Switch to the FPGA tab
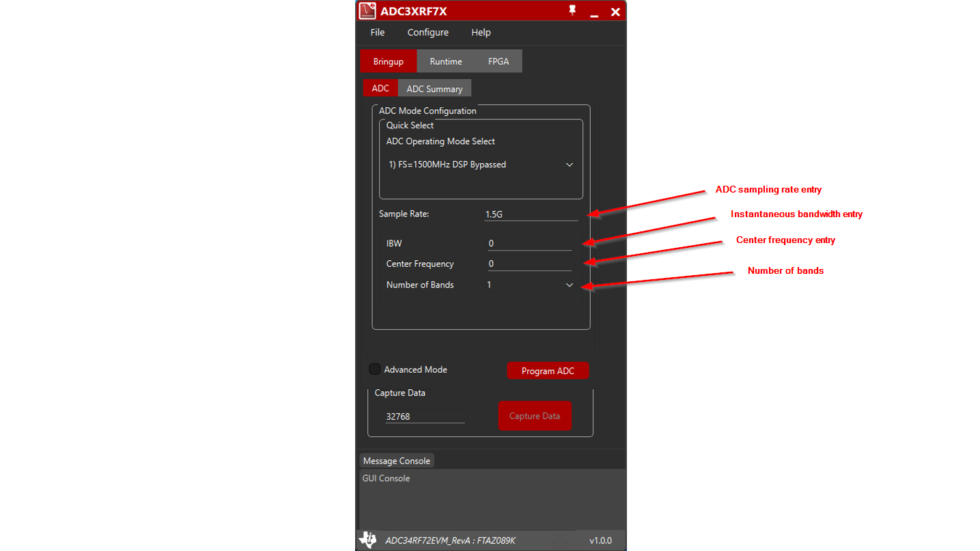Viewport: 980px width, 551px height. click(x=499, y=61)
